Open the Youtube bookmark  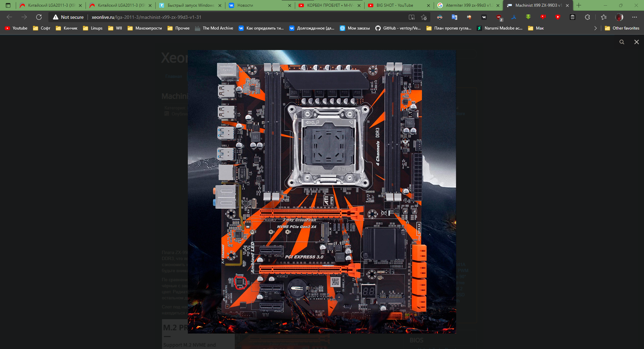tap(16, 28)
